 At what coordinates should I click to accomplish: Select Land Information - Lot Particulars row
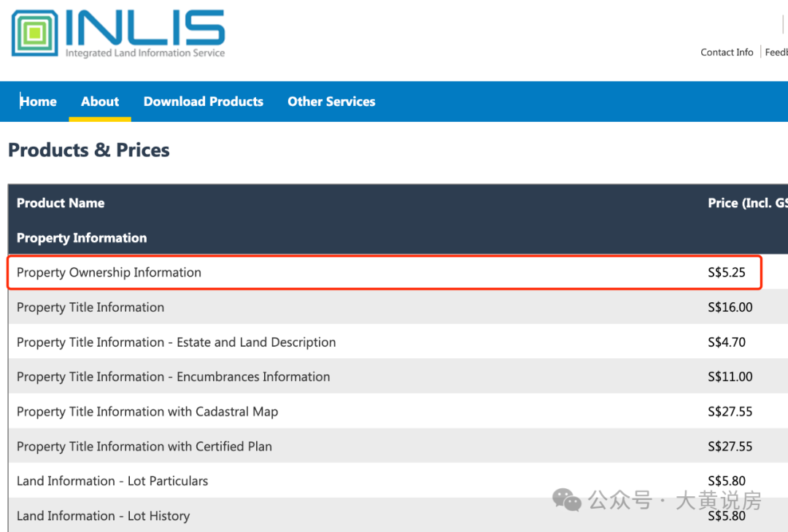pos(112,481)
